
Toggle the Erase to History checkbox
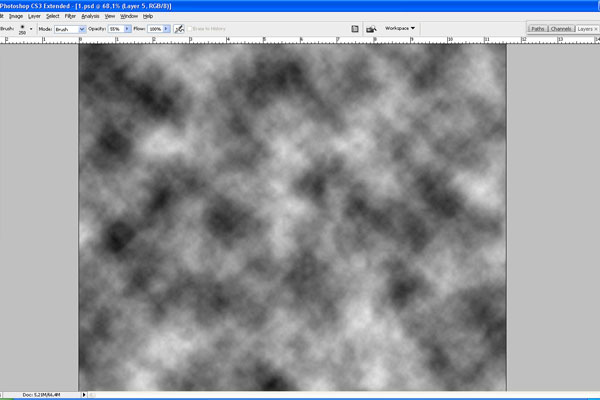click(x=191, y=29)
